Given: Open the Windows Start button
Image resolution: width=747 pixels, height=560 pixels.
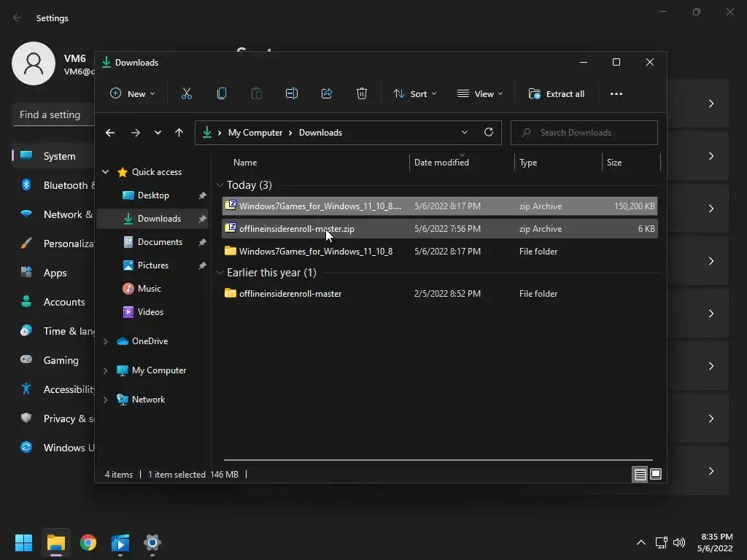Looking at the screenshot, I should (23, 542).
